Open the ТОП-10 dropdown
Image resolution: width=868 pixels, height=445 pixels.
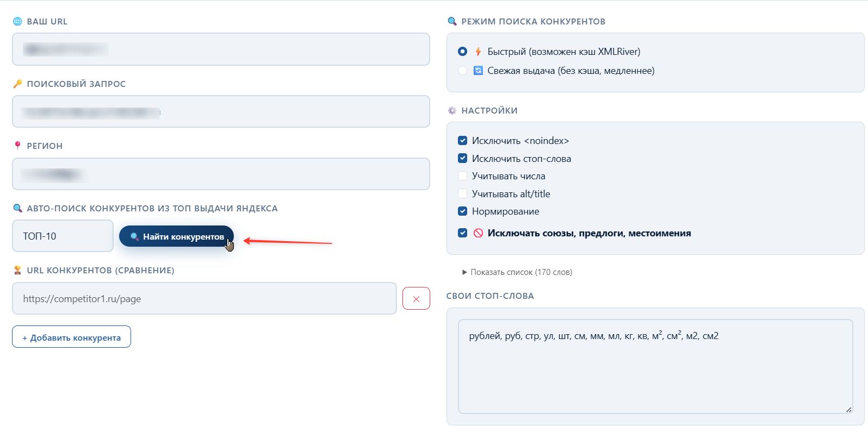(63, 236)
